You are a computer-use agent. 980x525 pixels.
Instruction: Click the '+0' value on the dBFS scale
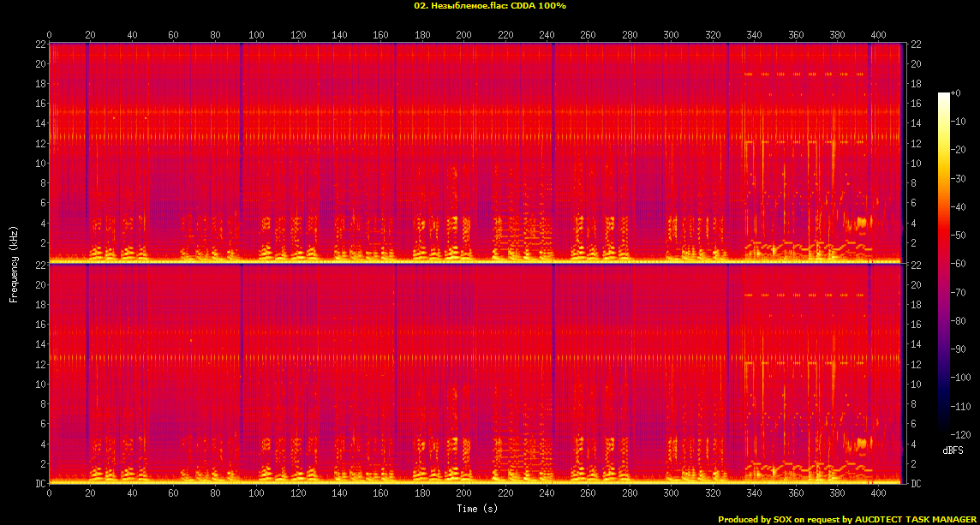click(x=957, y=93)
